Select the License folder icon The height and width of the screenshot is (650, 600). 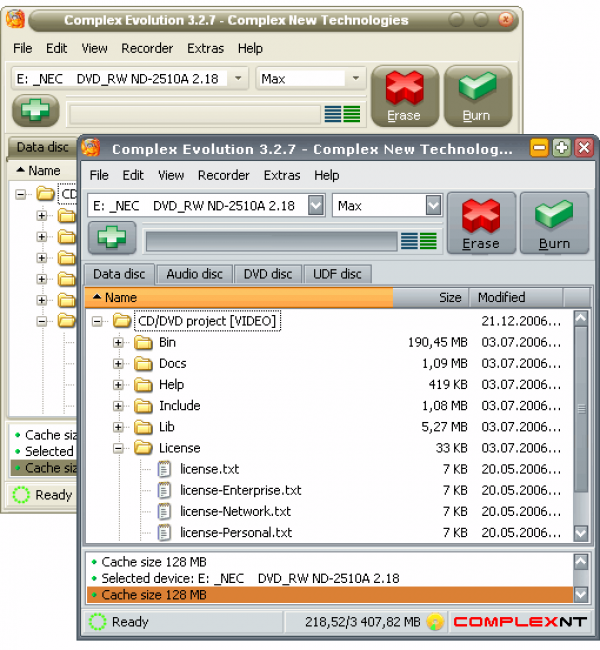pos(143,448)
